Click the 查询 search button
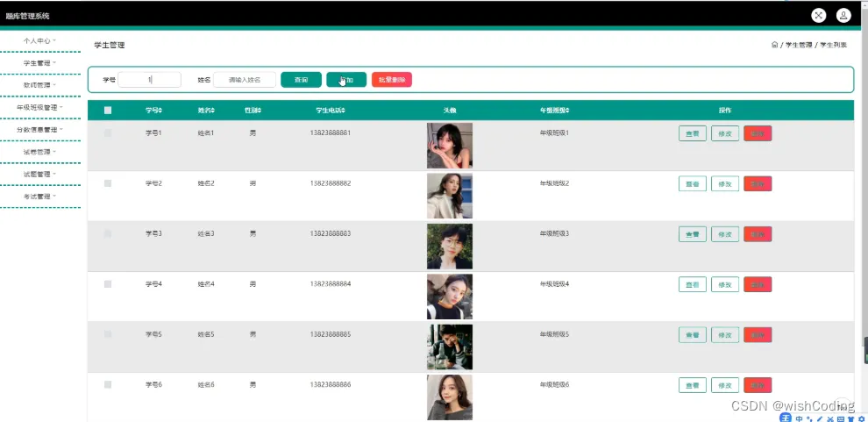This screenshot has width=868, height=422. pyautogui.click(x=301, y=80)
